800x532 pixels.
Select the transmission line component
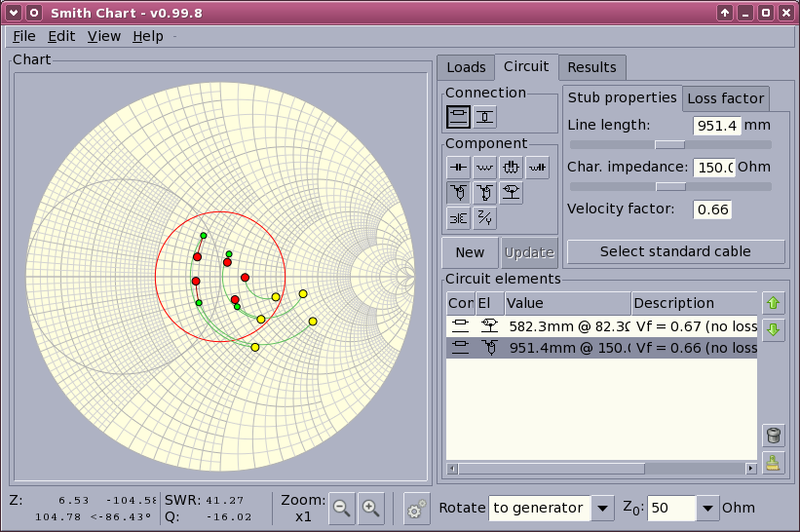(x=512, y=193)
